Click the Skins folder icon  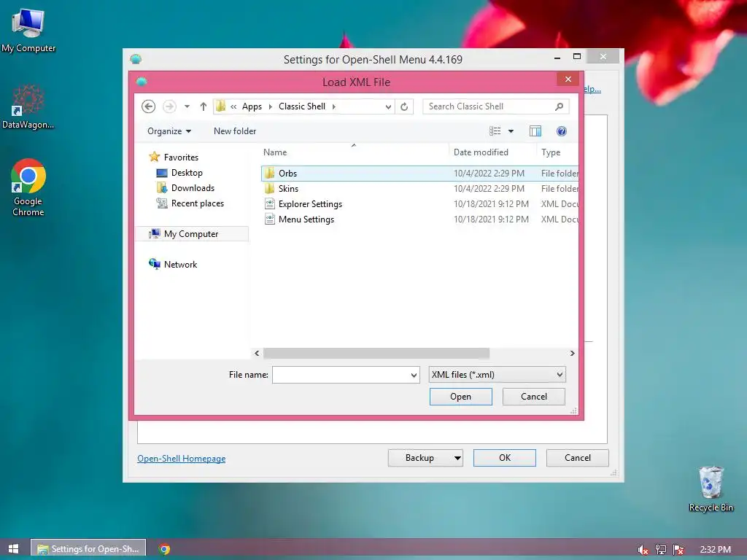[x=270, y=188]
